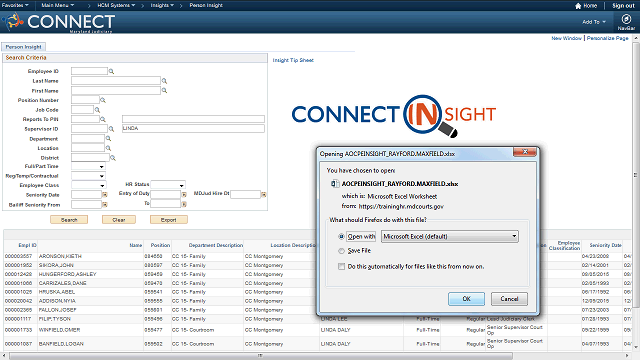
Task: Click Person Insight breadcrumb item
Action: pos(206,5)
